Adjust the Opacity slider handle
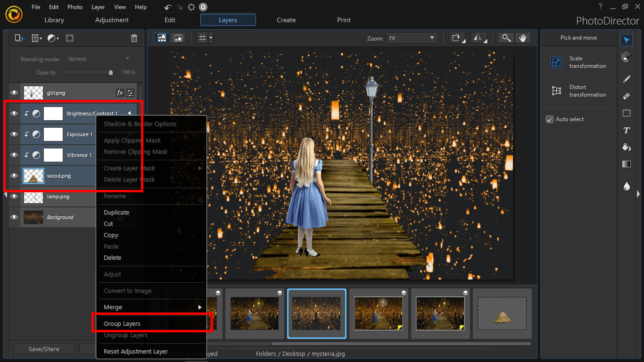The image size is (644, 362). [x=111, y=73]
